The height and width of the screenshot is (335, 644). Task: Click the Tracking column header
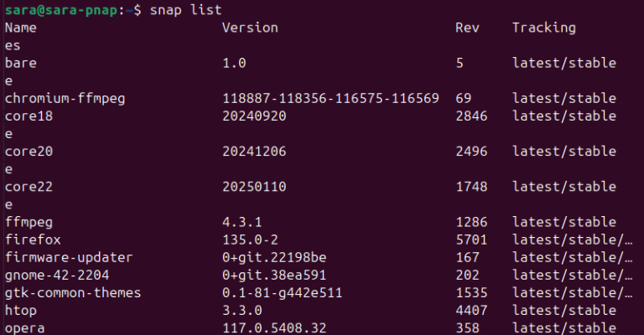click(543, 28)
